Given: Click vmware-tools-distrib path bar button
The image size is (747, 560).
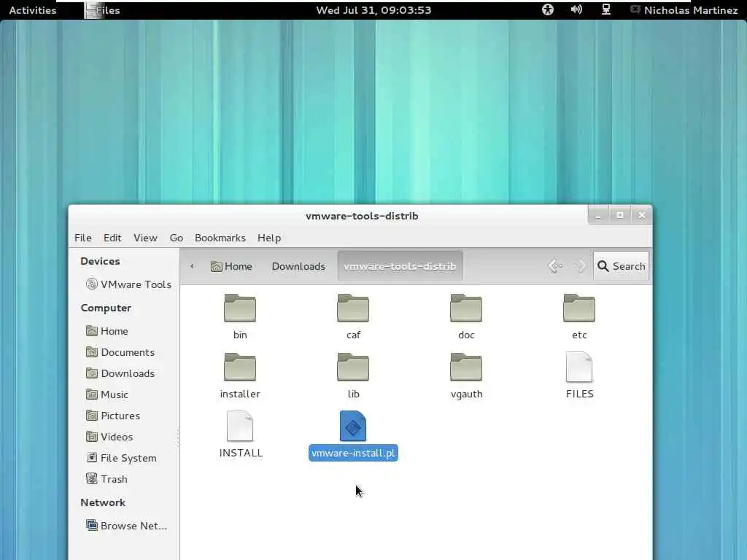Looking at the screenshot, I should pos(400,266).
